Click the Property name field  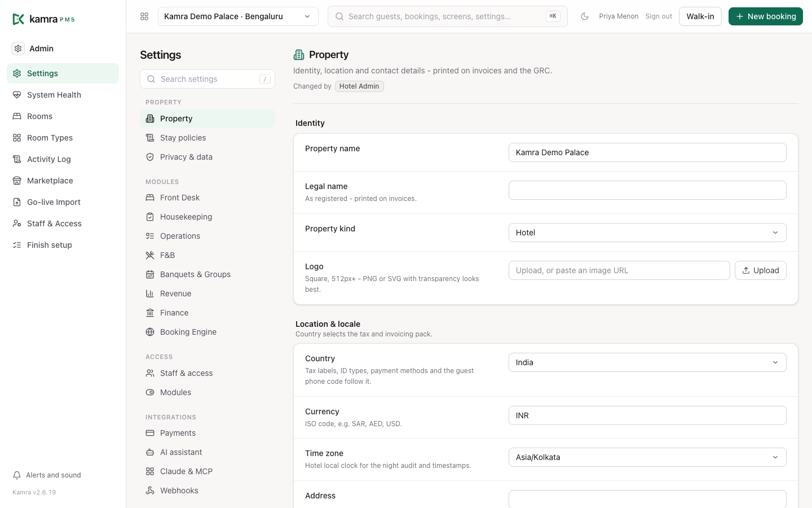(647, 152)
